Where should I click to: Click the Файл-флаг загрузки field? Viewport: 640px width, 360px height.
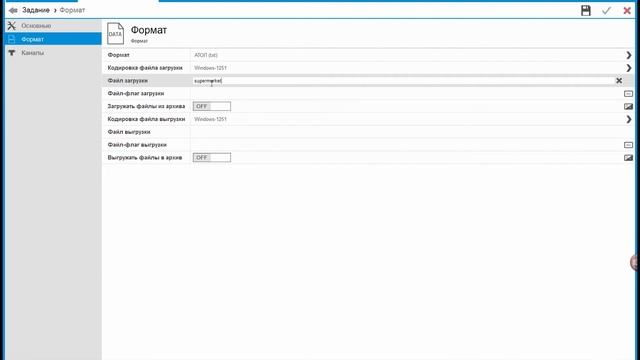tap(406, 93)
